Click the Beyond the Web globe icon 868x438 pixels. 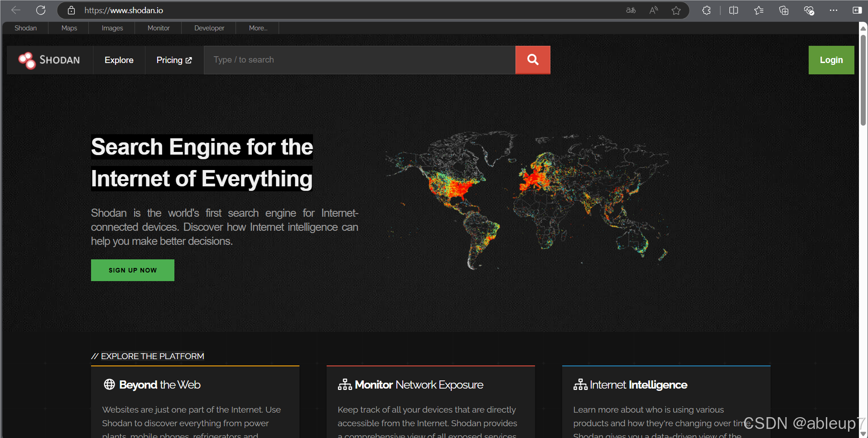click(x=109, y=384)
